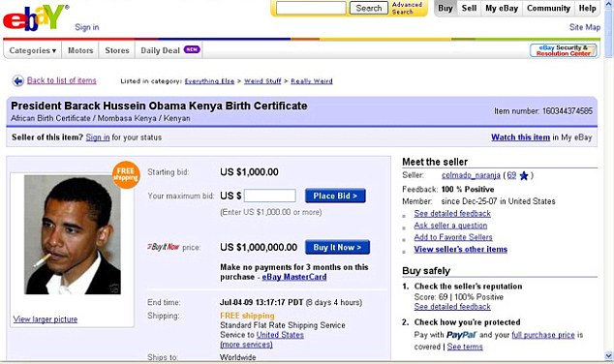The image size is (614, 364).
Task: Click the Buy It Now button
Action: pyautogui.click(x=337, y=248)
